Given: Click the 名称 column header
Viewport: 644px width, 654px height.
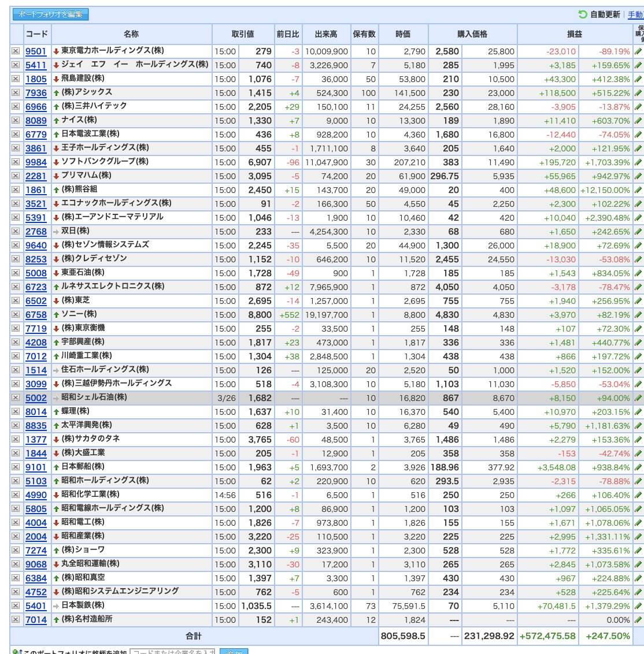Looking at the screenshot, I should tap(131, 34).
